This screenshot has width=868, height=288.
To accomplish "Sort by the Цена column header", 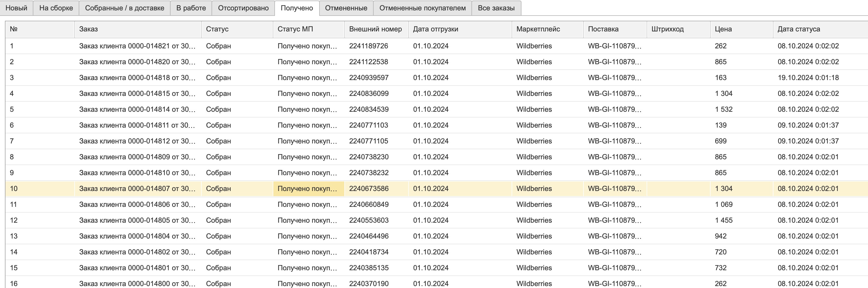I will pos(741,29).
